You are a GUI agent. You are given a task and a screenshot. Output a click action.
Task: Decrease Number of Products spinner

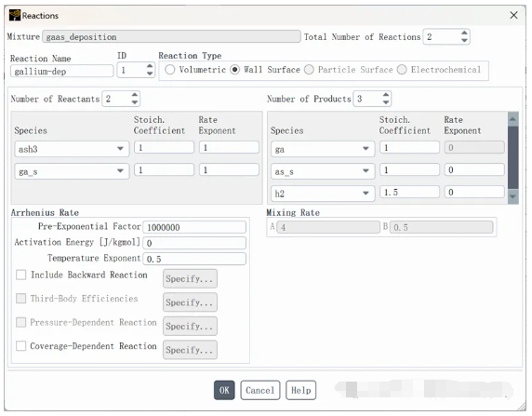pos(386,102)
